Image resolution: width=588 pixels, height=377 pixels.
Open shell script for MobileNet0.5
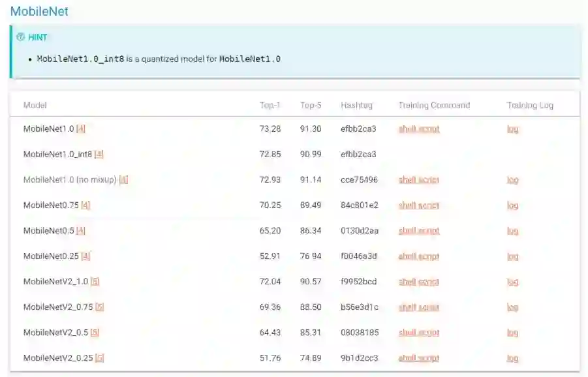[x=419, y=231]
